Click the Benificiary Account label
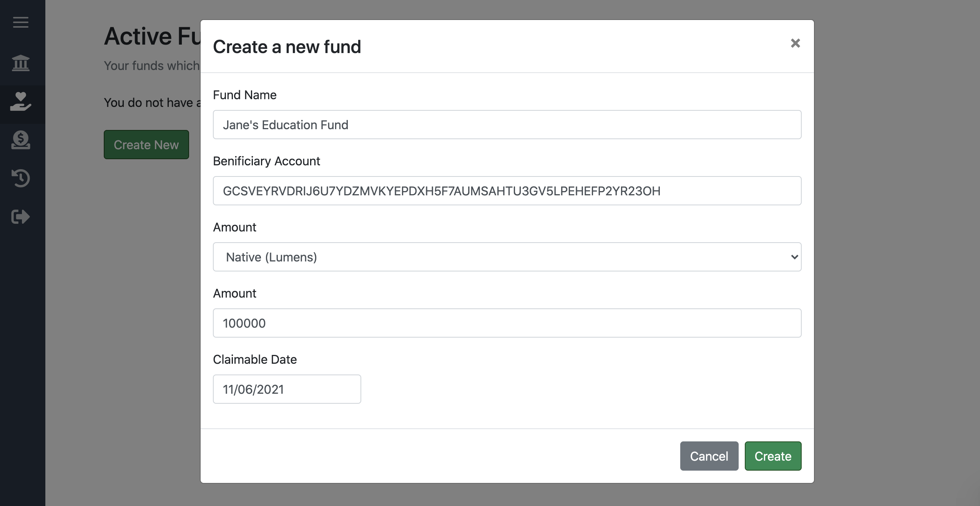The height and width of the screenshot is (506, 980). coord(266,161)
